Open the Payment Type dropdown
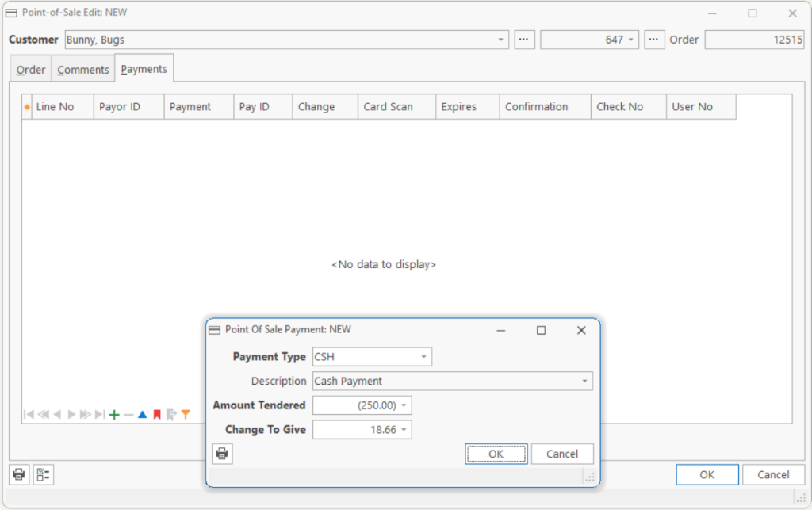 coord(423,357)
